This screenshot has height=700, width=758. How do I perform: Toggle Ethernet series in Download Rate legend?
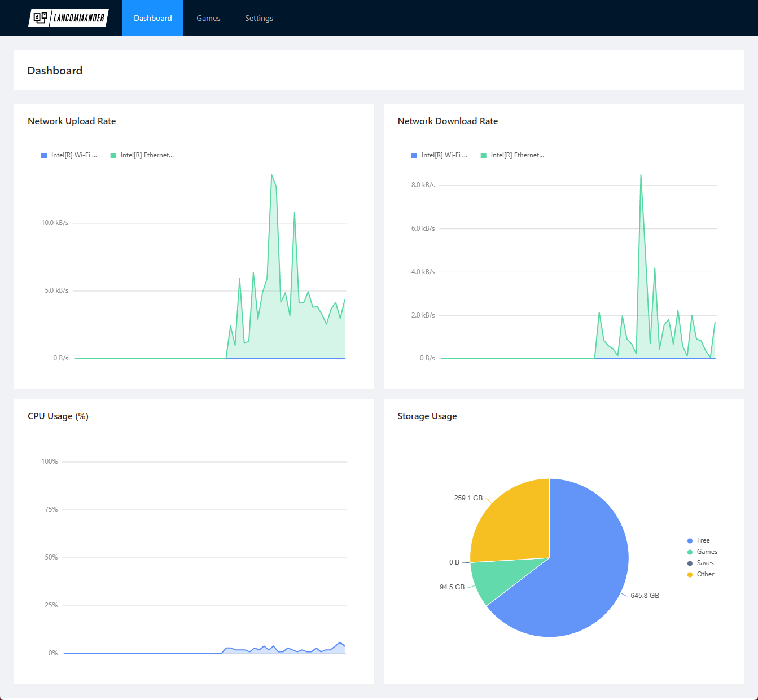pos(512,155)
